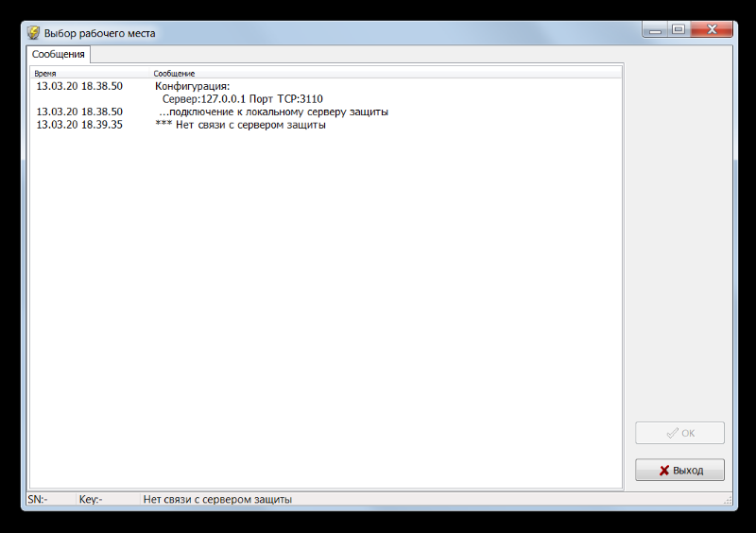Screen dimensions: 756x533
Task: Click the timestamp 13.03.20 18.39.35
Action: click(79, 125)
